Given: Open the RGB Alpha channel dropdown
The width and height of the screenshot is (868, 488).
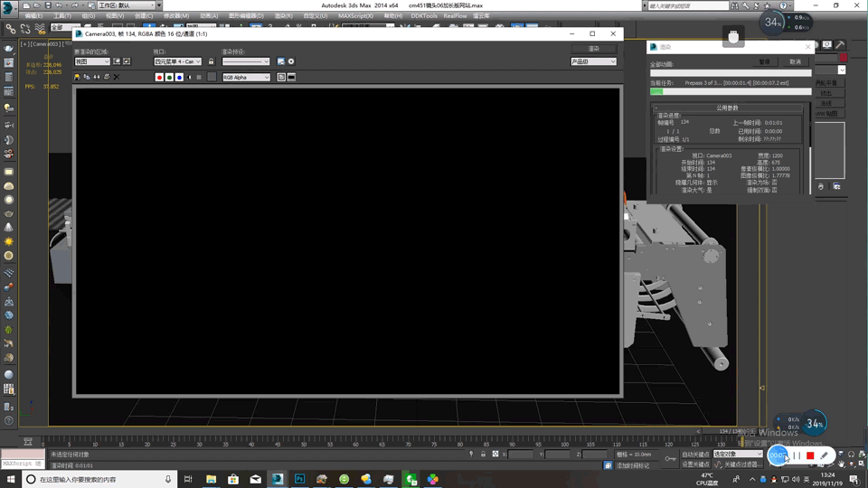Looking at the screenshot, I should pyautogui.click(x=246, y=78).
